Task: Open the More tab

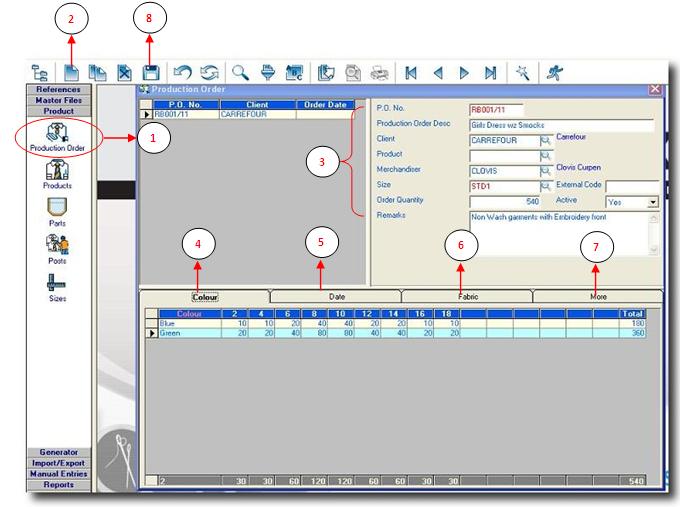Action: (597, 296)
